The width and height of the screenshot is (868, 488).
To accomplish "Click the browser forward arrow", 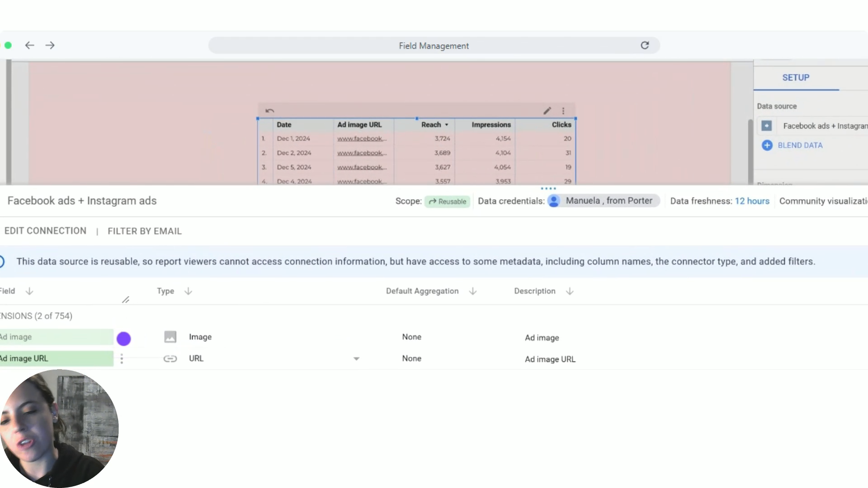I will click(50, 45).
